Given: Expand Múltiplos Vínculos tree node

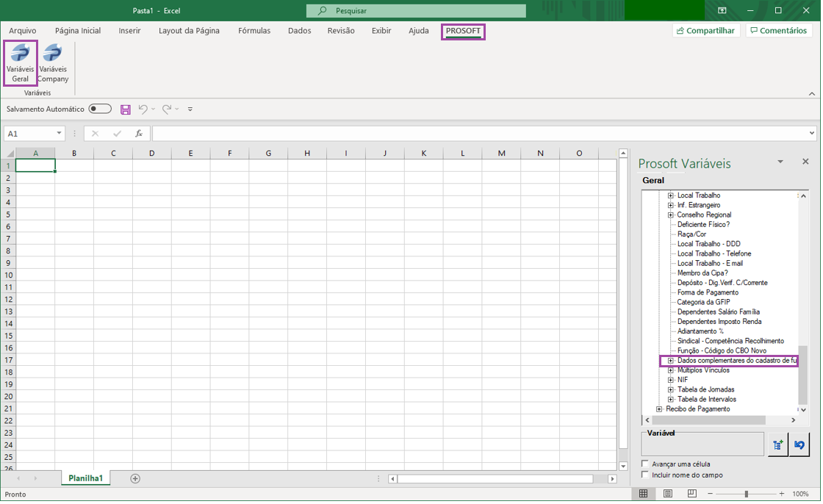Looking at the screenshot, I should pos(671,370).
